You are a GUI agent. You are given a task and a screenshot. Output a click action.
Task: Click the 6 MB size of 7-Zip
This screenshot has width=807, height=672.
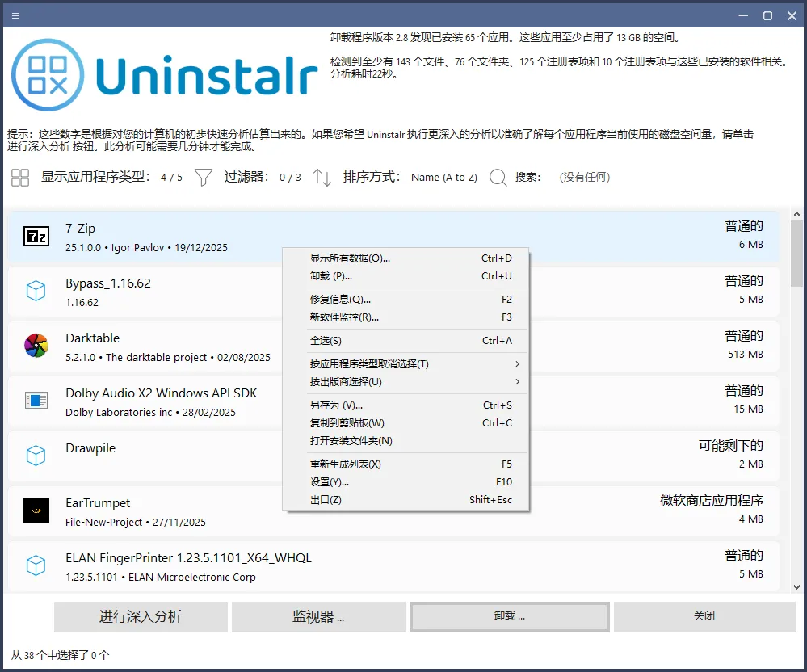pos(751,245)
